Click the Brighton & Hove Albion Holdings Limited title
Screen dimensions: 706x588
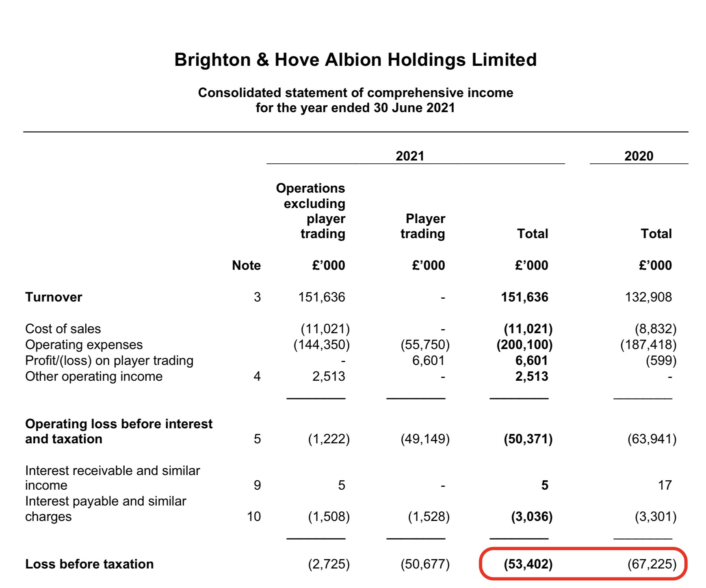coord(355,60)
